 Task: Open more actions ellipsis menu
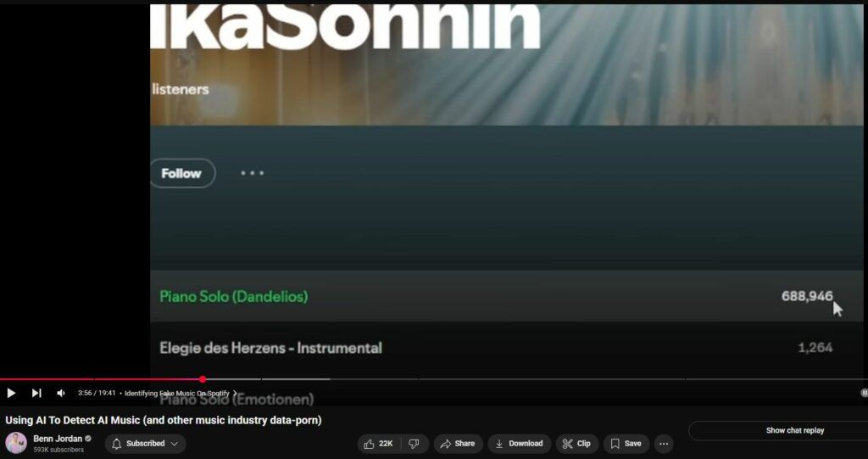tap(664, 444)
